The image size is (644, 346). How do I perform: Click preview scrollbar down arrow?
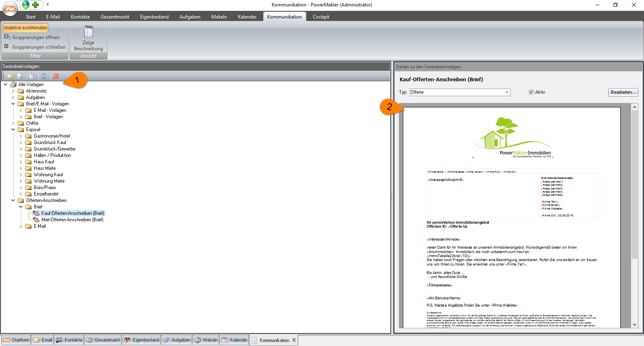[634, 325]
